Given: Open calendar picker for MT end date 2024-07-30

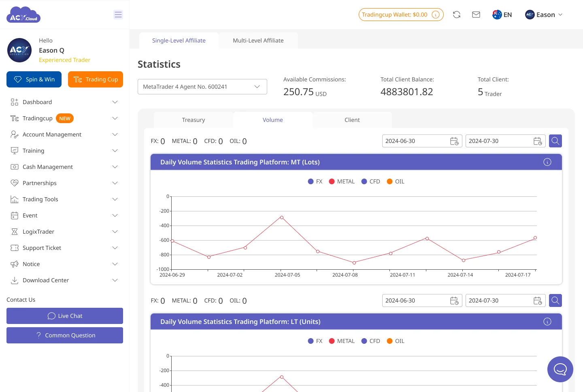Looking at the screenshot, I should 538,141.
